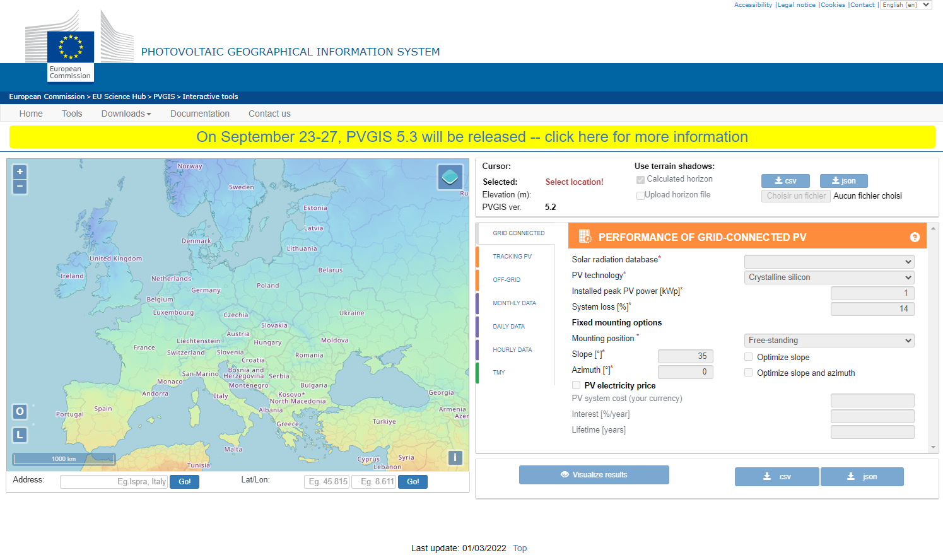Expand the Downloads menu
Screen dimensions: 943x560
coord(126,114)
